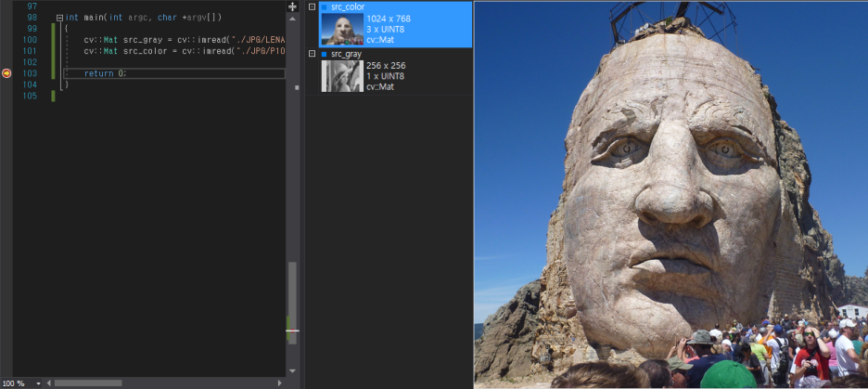Click the src_gray imread code line 100
Image resolution: width=868 pixels, height=389 pixels.
pyautogui.click(x=185, y=40)
